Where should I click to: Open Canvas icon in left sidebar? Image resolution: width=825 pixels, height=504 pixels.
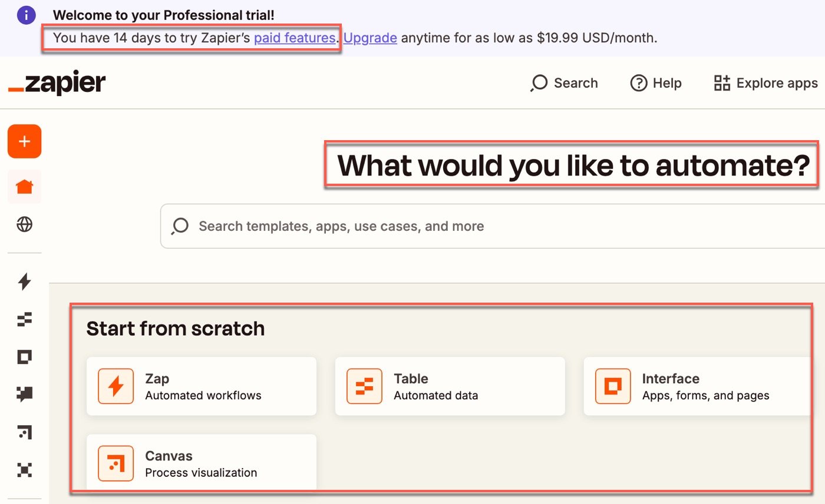click(x=24, y=432)
